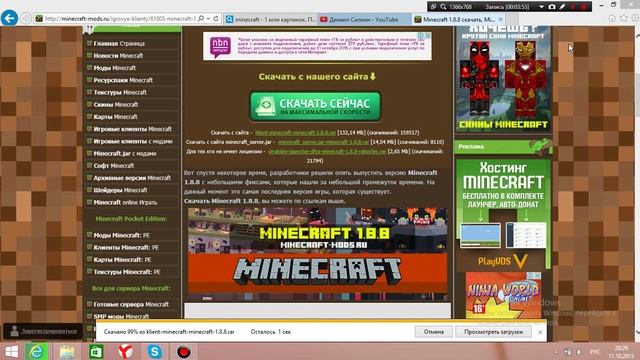
Task: Open Текстуры Minecraft sidebar link
Action: 120,93
